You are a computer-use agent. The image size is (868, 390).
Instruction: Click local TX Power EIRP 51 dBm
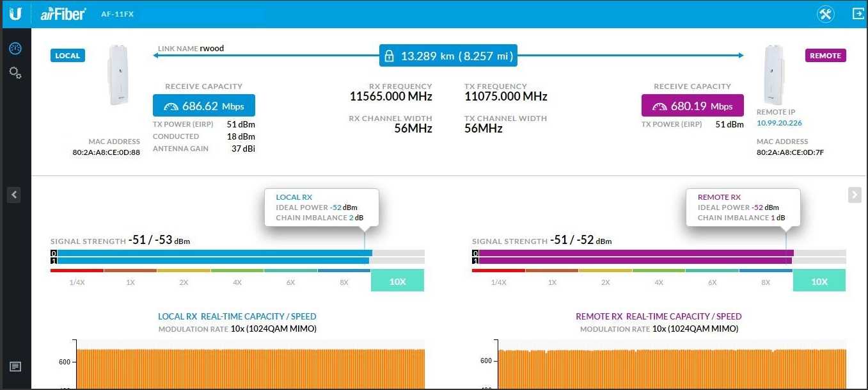click(x=241, y=124)
